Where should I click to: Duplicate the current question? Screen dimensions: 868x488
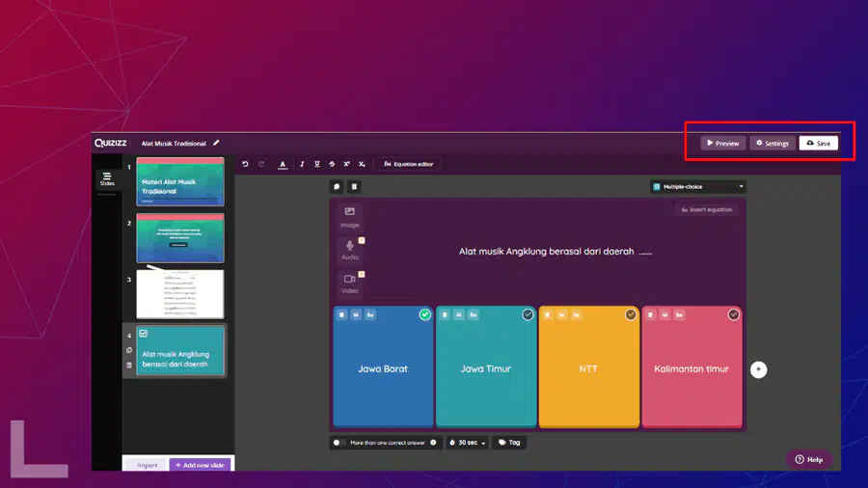pyautogui.click(x=337, y=186)
